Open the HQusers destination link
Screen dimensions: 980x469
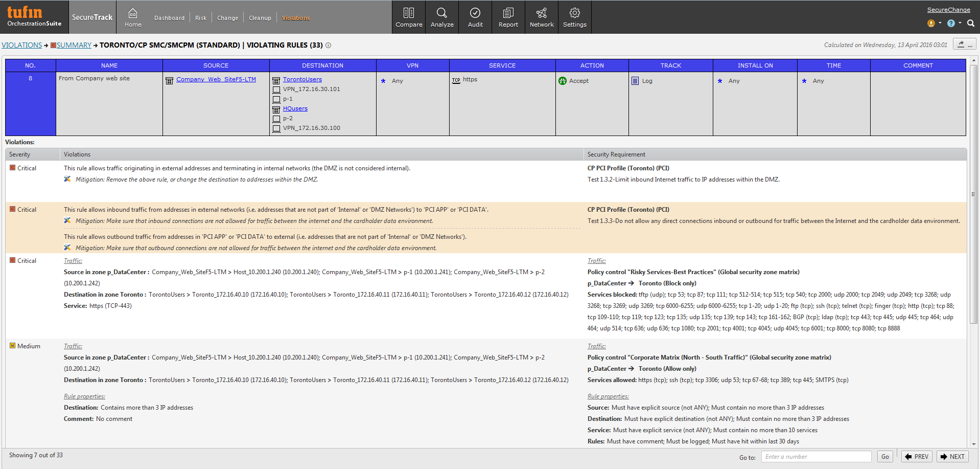coord(295,108)
